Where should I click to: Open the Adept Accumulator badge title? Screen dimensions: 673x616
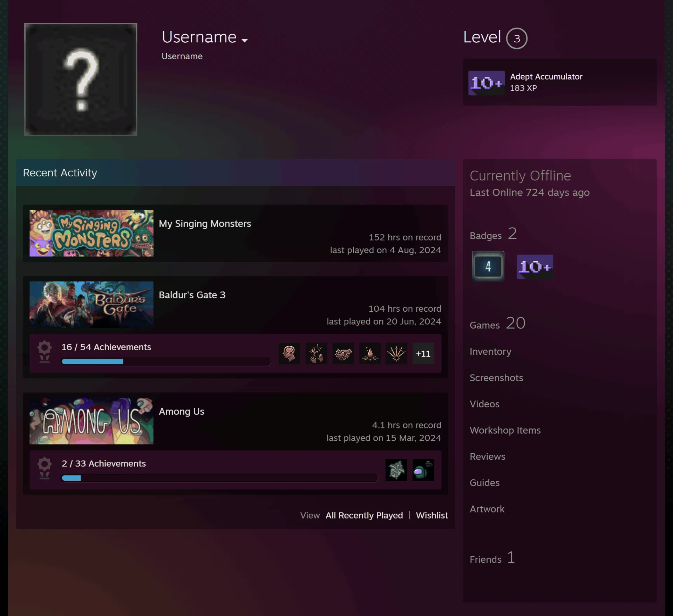[x=546, y=76]
